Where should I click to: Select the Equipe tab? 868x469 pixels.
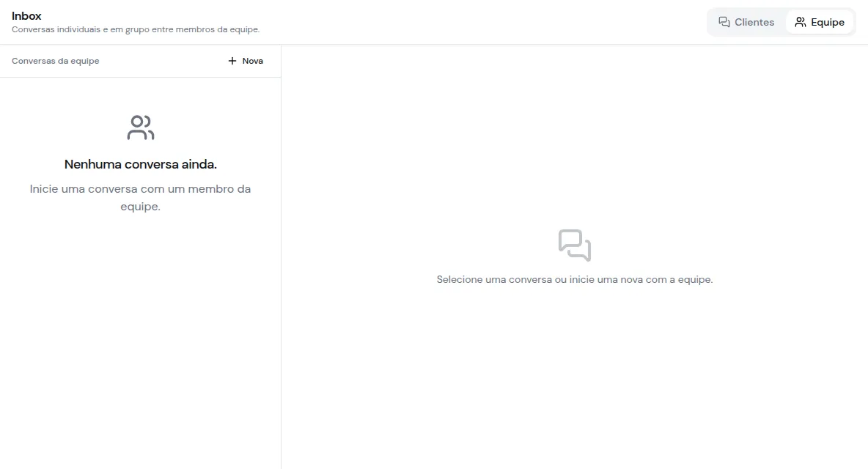(820, 22)
